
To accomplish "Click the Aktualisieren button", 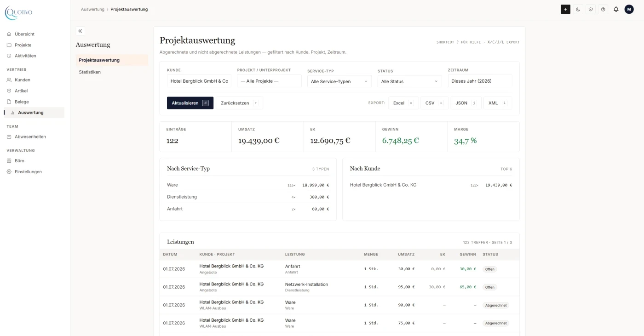I will click(190, 103).
